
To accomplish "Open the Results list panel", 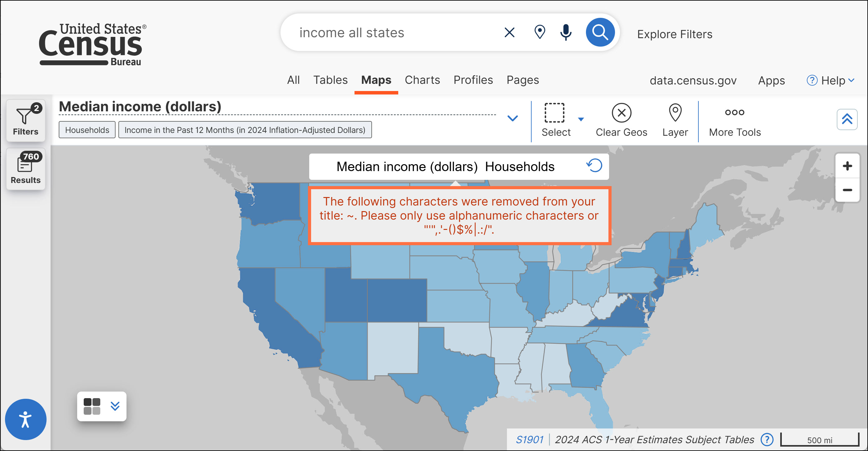I will pos(26,168).
